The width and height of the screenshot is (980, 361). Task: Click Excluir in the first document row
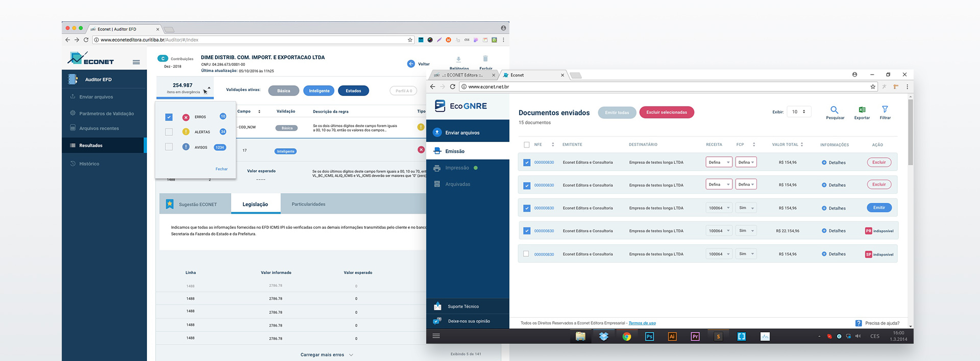pyautogui.click(x=879, y=162)
